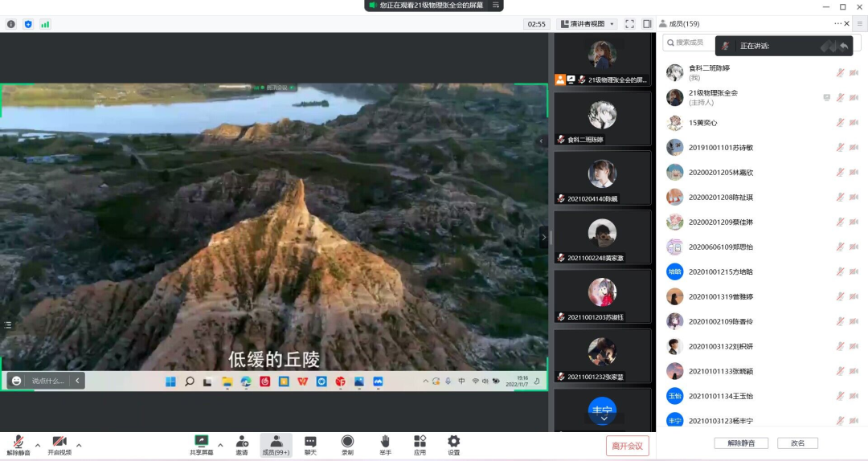Image resolution: width=868 pixels, height=461 pixels.
Task: Enter full screen mode
Action: (629, 24)
